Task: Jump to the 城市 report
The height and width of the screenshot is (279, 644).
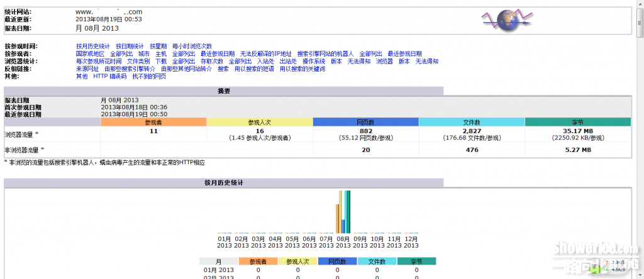Action: click(x=144, y=54)
